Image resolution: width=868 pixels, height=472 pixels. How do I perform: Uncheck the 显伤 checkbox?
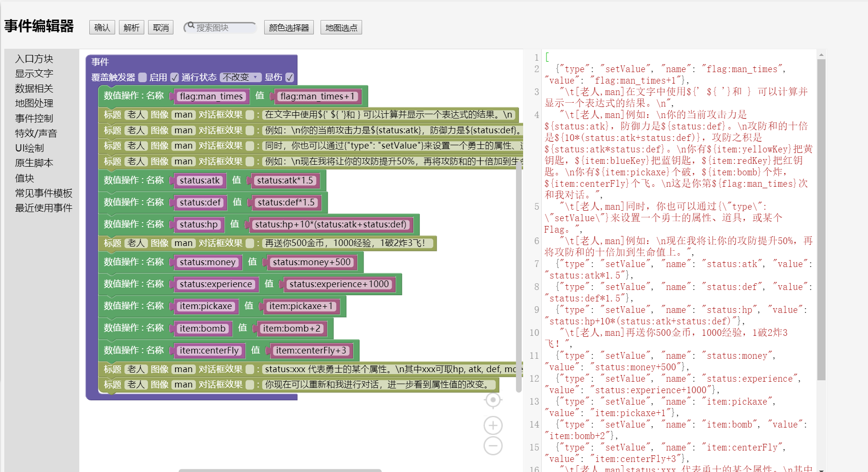click(x=289, y=77)
